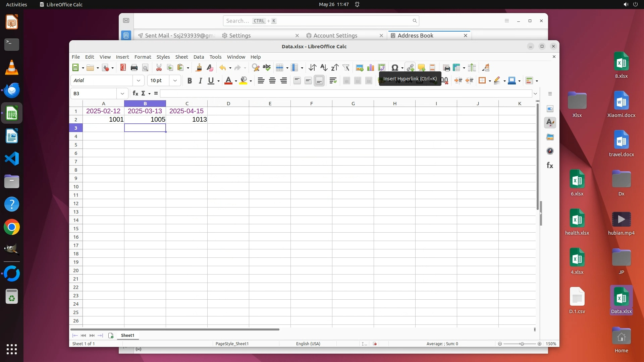
Task: Open the font size dropdown
Action: tap(175, 80)
